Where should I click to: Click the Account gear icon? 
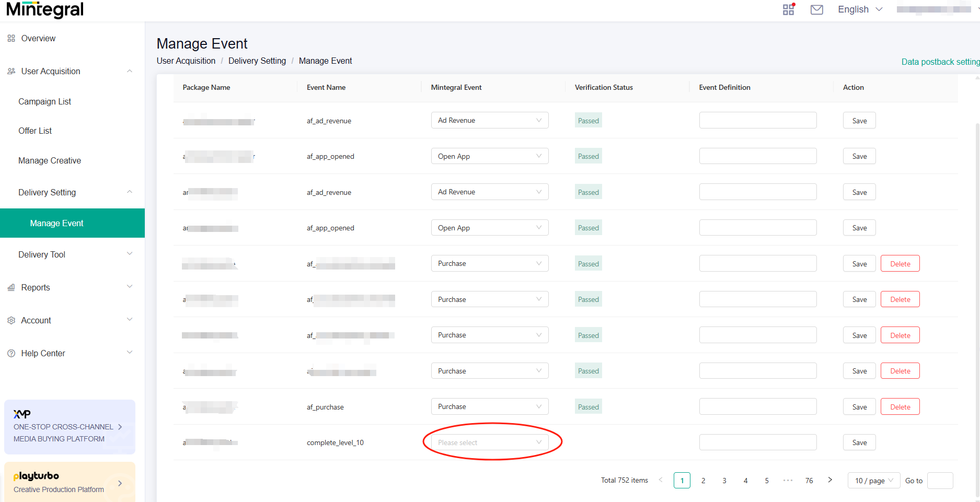[11, 320]
